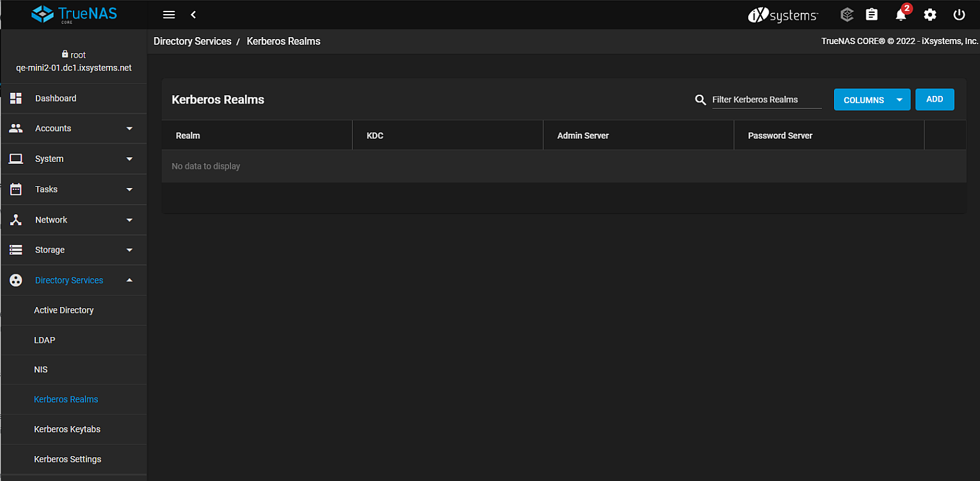This screenshot has height=481, width=980.
Task: Click the hamburger menu icon
Action: pyautogui.click(x=169, y=15)
